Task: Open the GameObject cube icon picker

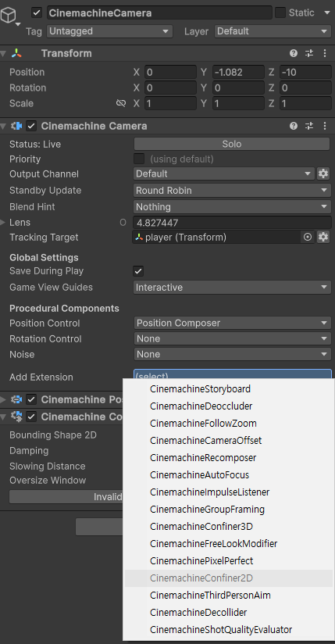Action: [x=10, y=16]
